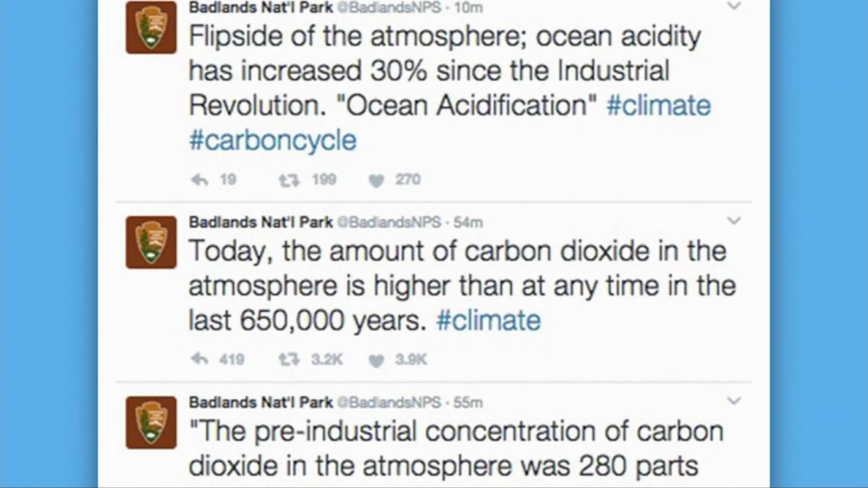Open #climate hashtag in ocean acidification tweet

pyautogui.click(x=659, y=105)
